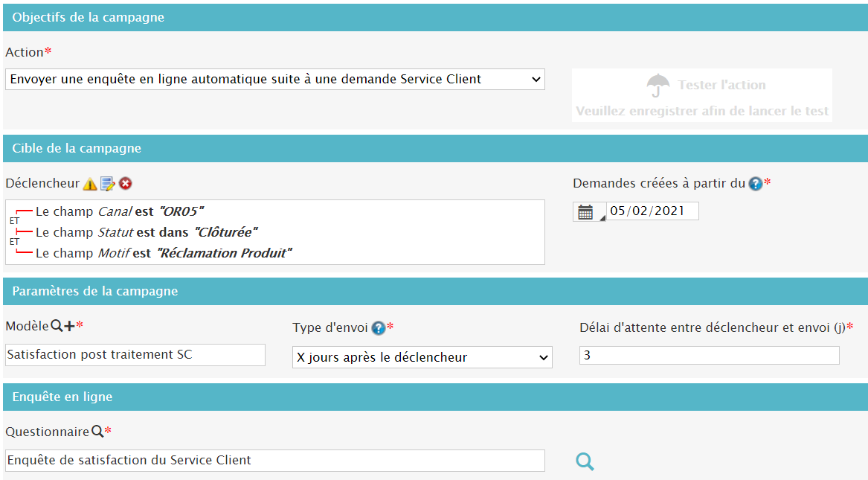The image size is (868, 480).
Task: Click the date field showing 05/02/2021
Action: click(x=652, y=211)
